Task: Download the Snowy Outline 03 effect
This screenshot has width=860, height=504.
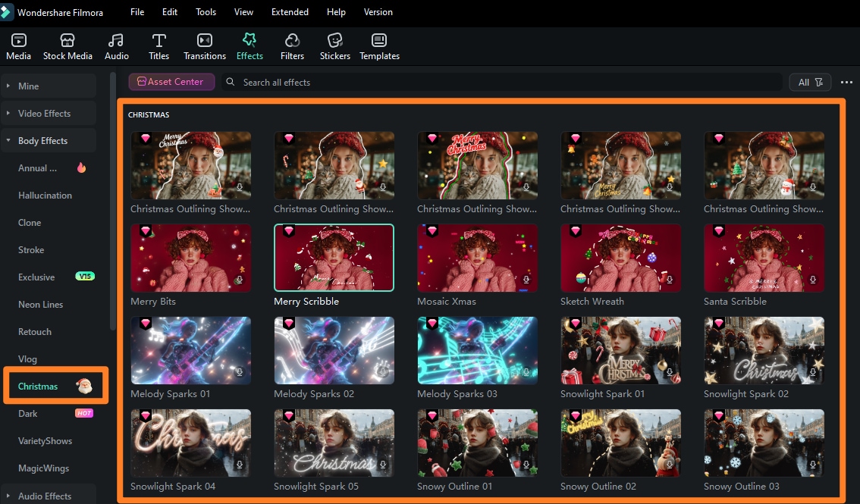Action: point(813,465)
